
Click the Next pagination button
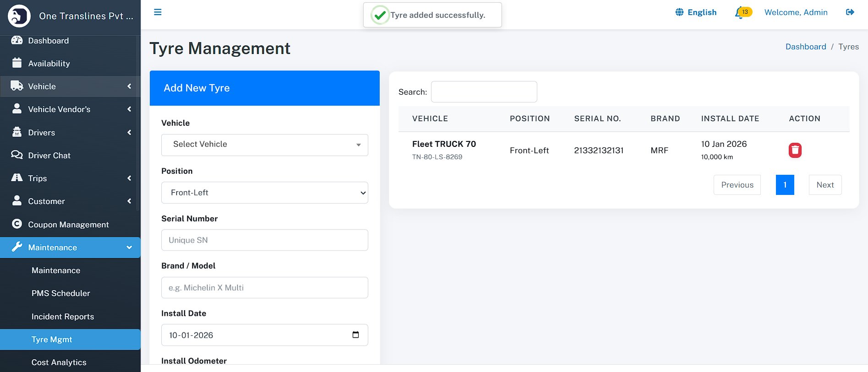pos(825,185)
